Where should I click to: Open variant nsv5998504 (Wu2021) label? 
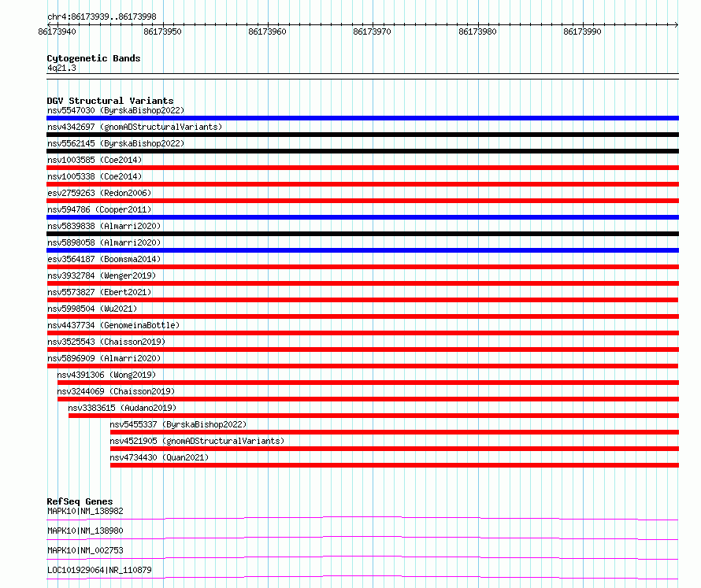92,309
